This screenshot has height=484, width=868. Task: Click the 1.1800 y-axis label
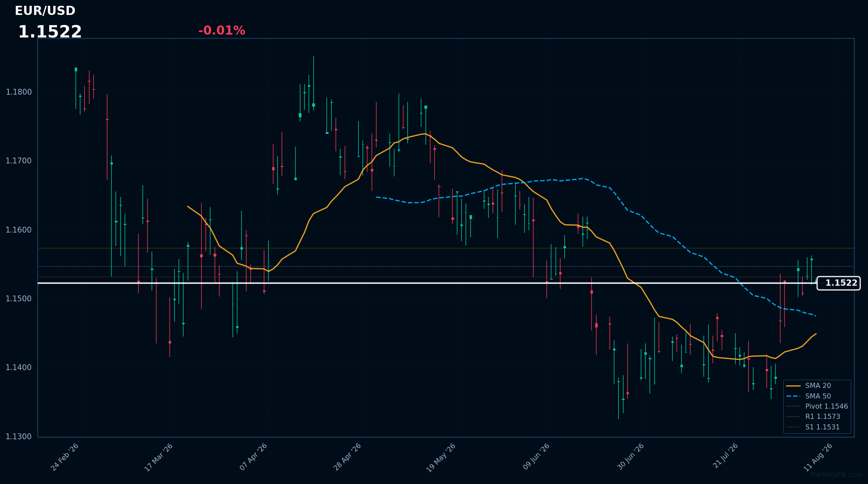pos(19,92)
